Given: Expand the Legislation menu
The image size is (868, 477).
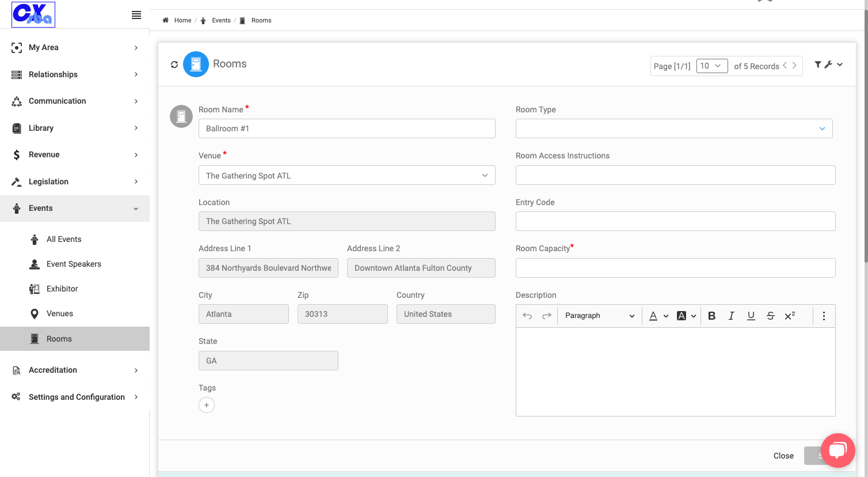Looking at the screenshot, I should [75, 181].
